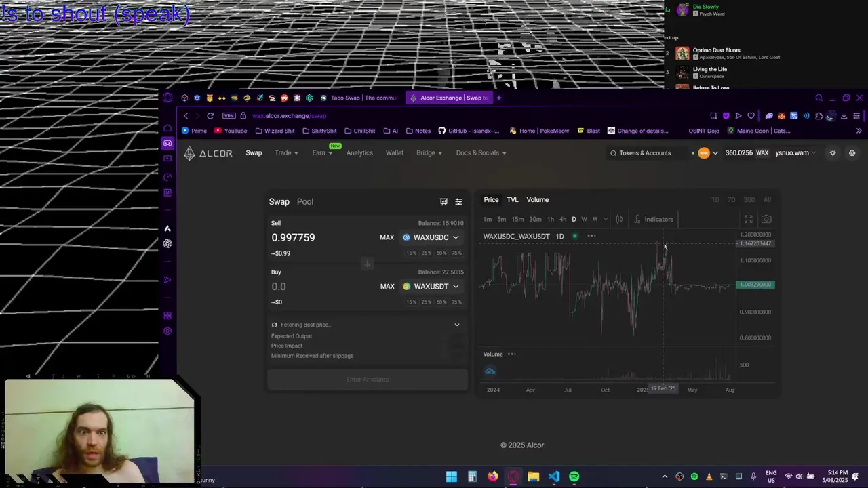Click MAX for the Sell amount

tap(387, 237)
